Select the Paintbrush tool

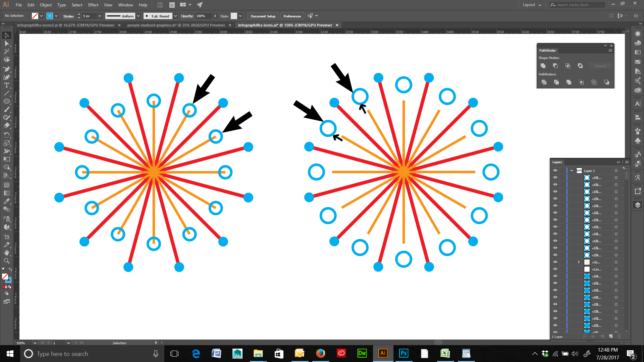click(x=6, y=110)
